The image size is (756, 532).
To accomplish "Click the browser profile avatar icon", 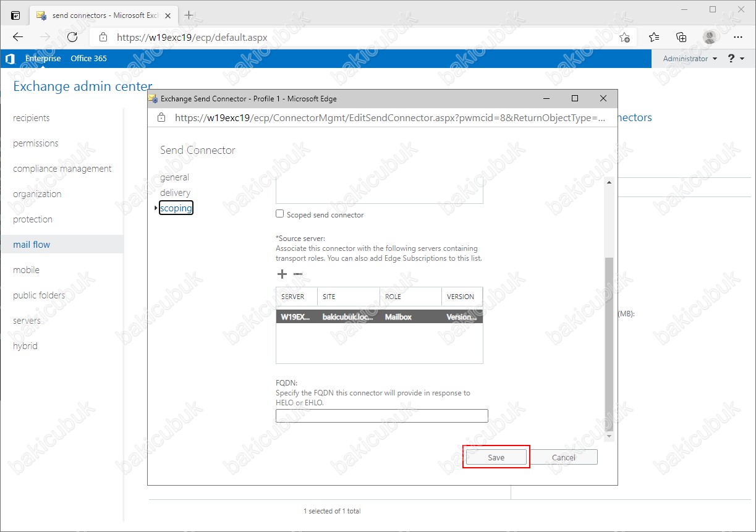I will (x=710, y=37).
